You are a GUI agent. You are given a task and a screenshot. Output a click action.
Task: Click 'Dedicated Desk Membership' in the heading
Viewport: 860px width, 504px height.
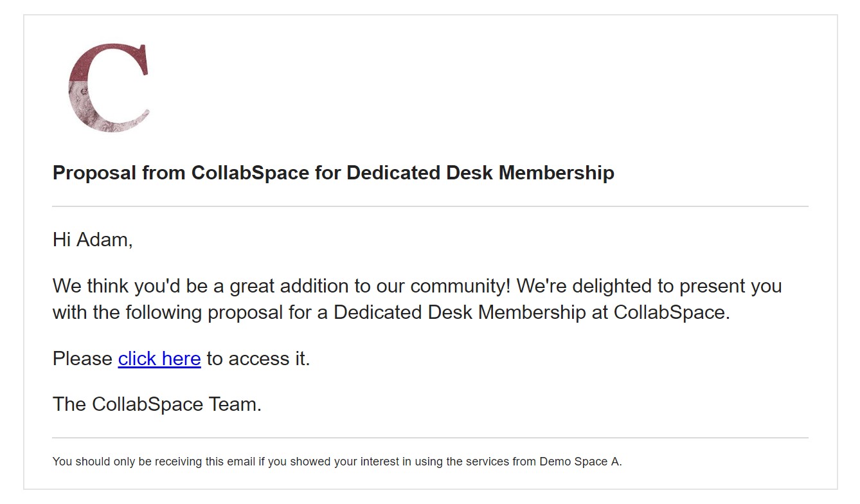480,173
